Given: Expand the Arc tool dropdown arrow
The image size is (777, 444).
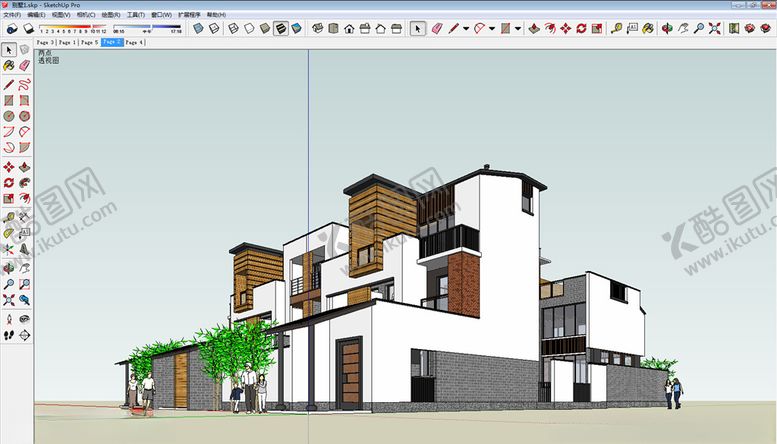Looking at the screenshot, I should pyautogui.click(x=492, y=29).
